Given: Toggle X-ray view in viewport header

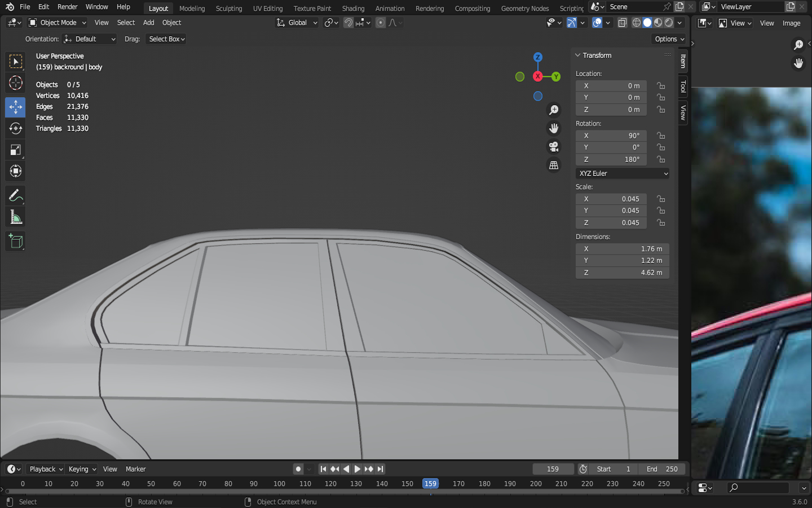Looking at the screenshot, I should click(622, 23).
